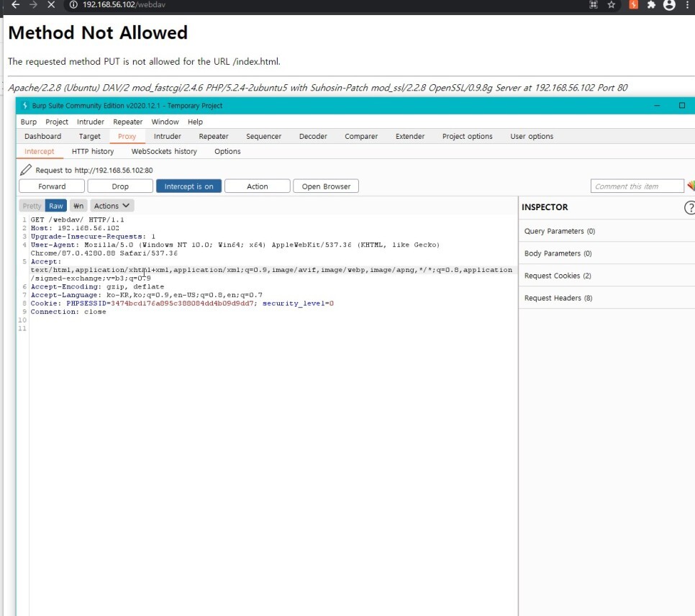Switch to the Sequencer tab
Viewport: 695px width, 616px height.
click(264, 136)
